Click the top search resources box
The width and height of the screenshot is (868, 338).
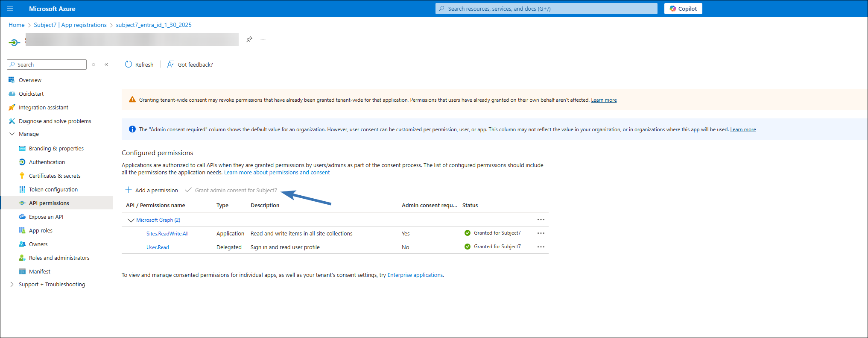[x=546, y=9]
